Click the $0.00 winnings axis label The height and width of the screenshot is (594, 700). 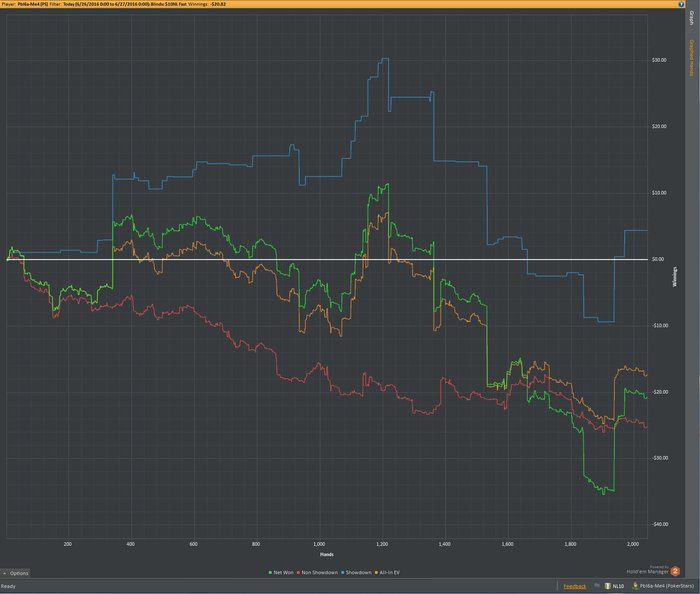[x=659, y=259]
